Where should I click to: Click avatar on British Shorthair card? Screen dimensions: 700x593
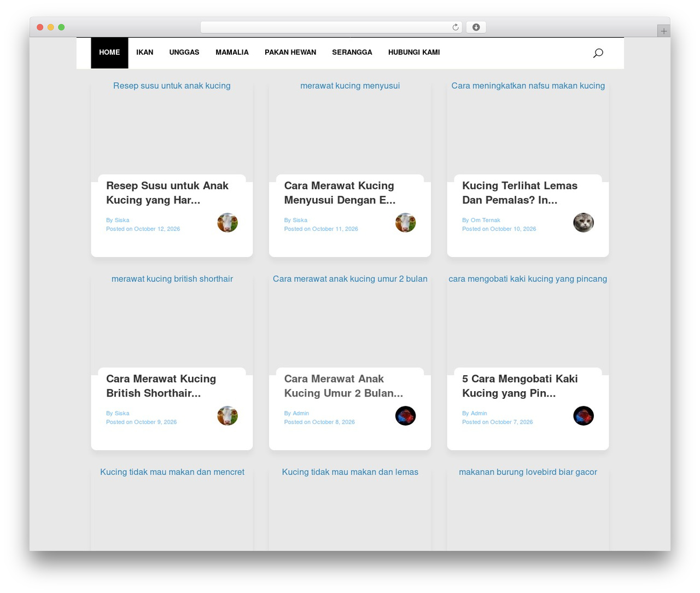click(227, 416)
